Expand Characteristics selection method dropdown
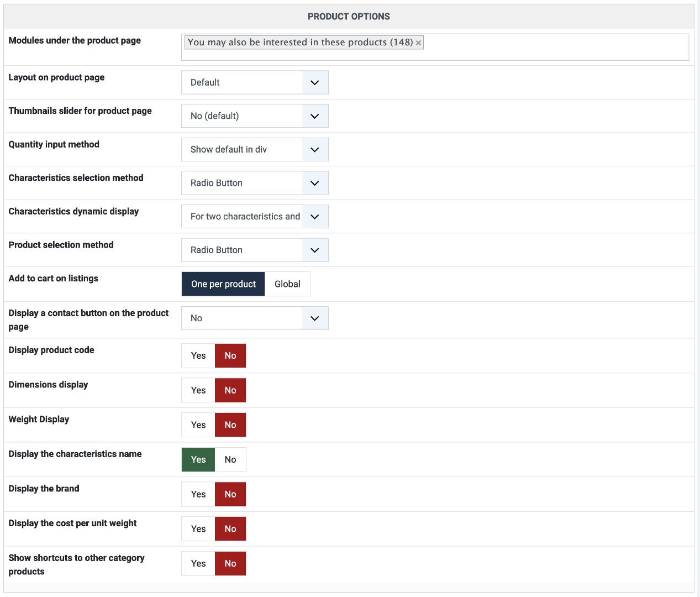Image resolution: width=700 pixels, height=597 pixels. point(255,183)
